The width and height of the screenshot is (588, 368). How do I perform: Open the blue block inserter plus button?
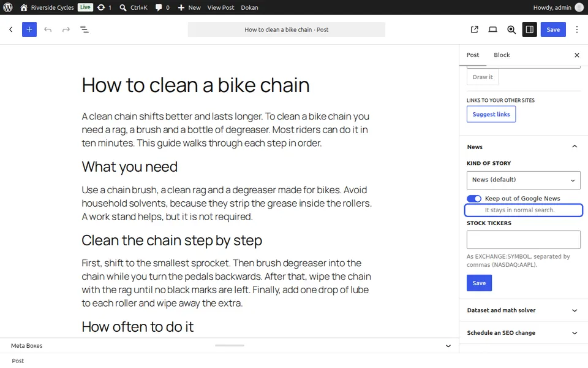[29, 29]
